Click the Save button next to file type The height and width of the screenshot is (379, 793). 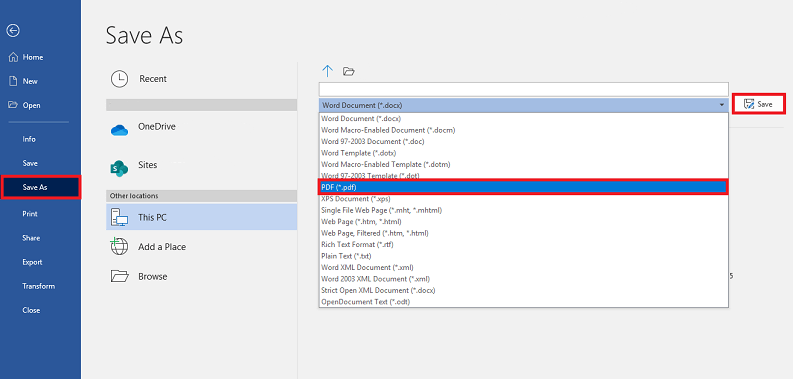coord(759,104)
